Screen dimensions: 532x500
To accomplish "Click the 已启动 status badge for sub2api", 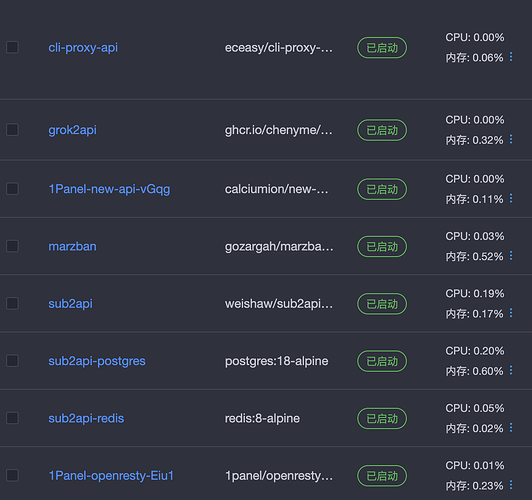I will 382,304.
